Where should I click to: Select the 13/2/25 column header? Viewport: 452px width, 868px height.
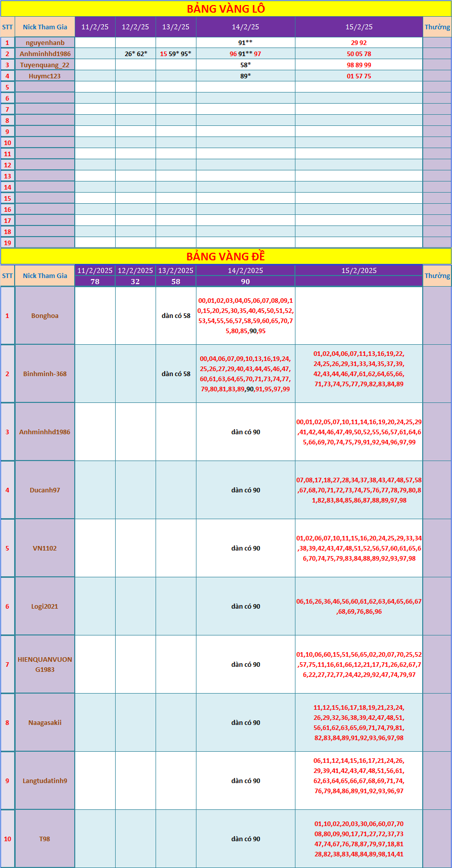(176, 27)
